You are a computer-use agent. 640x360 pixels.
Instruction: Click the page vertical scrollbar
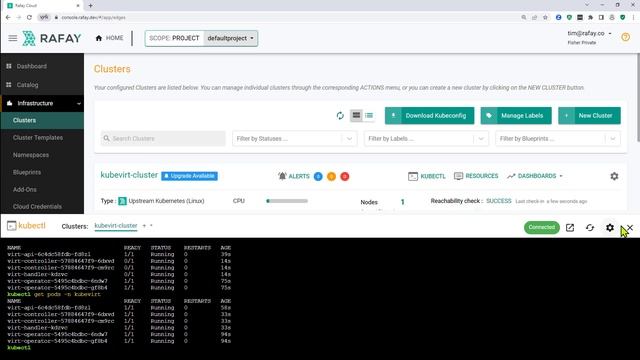(x=638, y=98)
